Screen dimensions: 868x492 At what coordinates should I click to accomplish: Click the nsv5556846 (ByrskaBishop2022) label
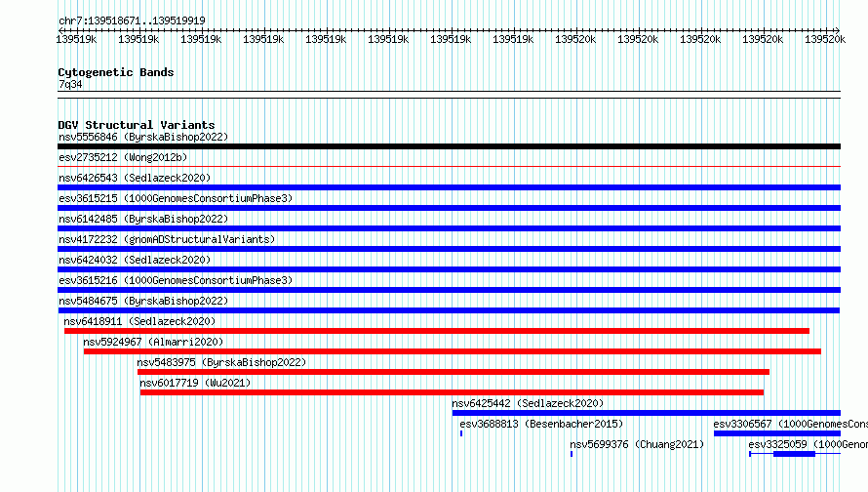tap(143, 137)
